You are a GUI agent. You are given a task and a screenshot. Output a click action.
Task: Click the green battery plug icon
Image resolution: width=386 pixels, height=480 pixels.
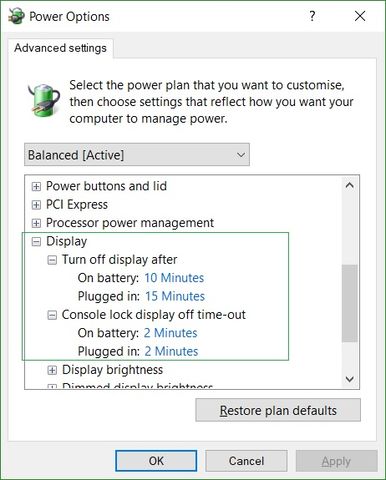44,99
